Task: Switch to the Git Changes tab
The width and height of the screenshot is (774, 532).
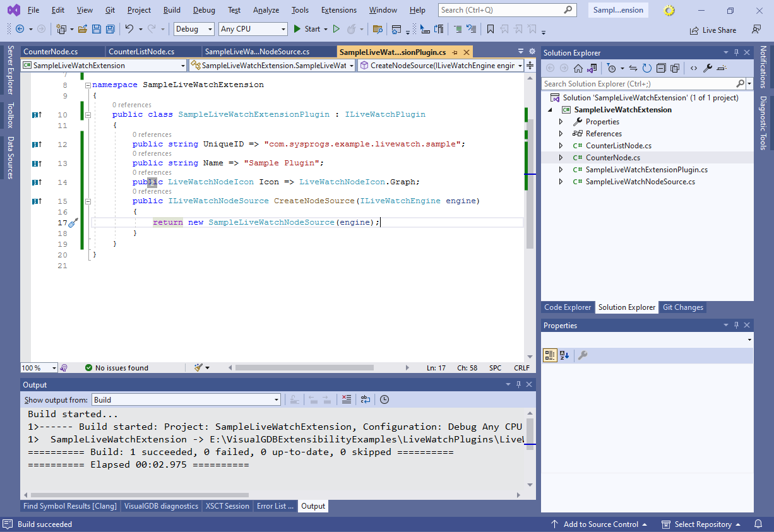Action: pos(682,307)
